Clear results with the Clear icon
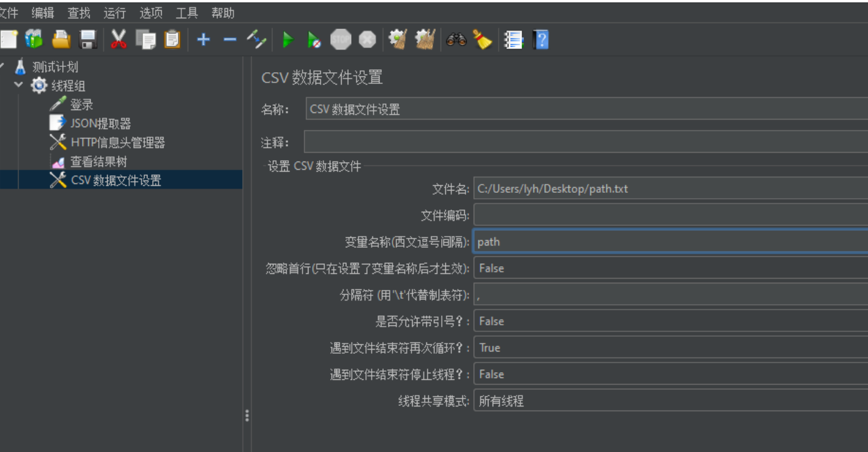868x452 pixels. [x=397, y=40]
